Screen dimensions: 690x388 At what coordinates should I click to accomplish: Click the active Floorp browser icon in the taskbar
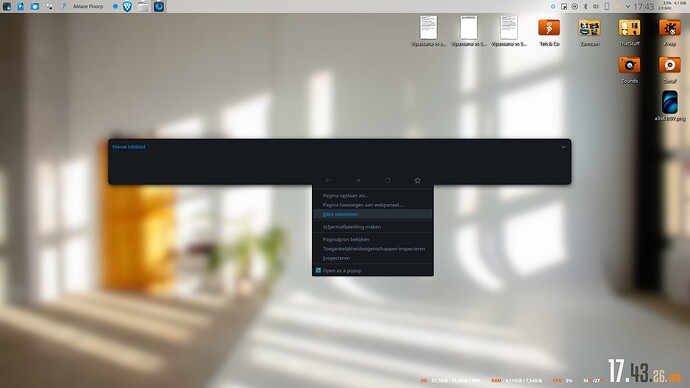tap(159, 6)
